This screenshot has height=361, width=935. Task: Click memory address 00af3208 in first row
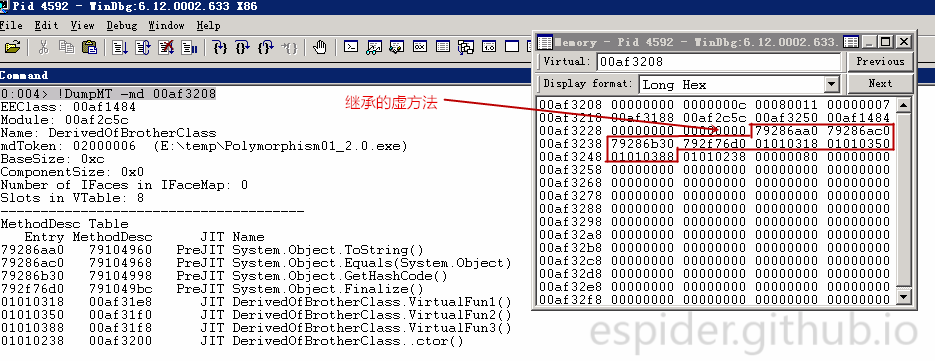(x=571, y=105)
